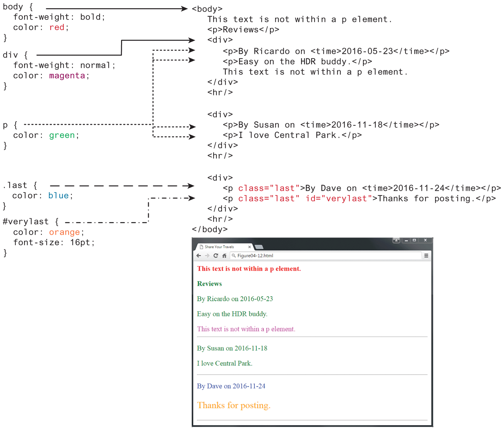Viewport: 504px width, 430px height.
Task: Click the user profile icon in title bar
Action: click(x=396, y=240)
